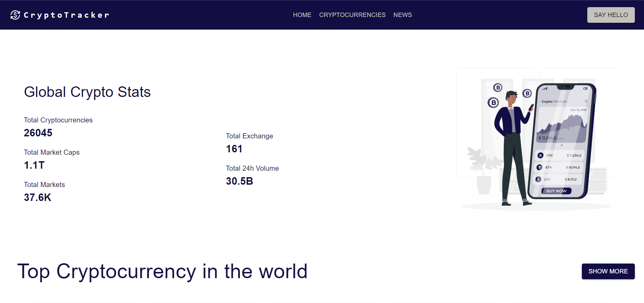Click the Total 24h Volume label
Image resolution: width=644 pixels, height=303 pixels.
click(252, 168)
